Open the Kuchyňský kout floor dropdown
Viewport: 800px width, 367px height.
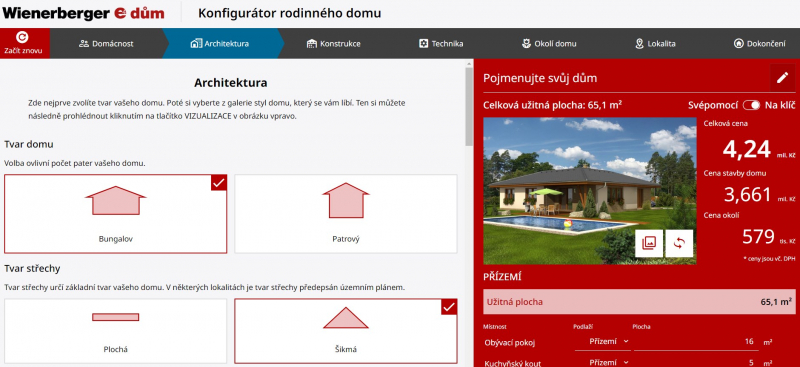[x=603, y=362]
